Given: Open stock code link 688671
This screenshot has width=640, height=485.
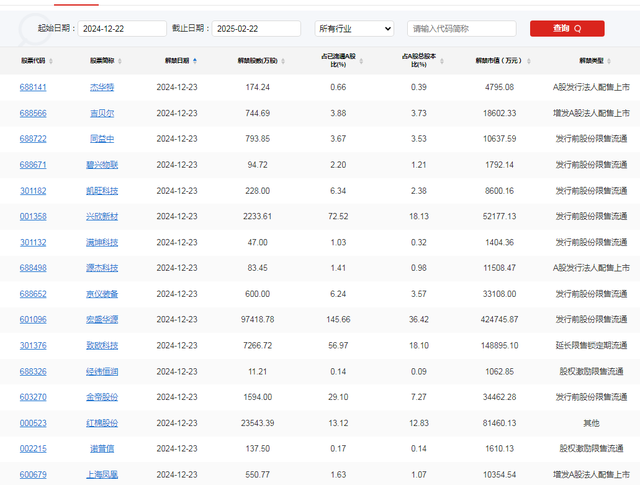Looking at the screenshot, I should (x=33, y=165).
